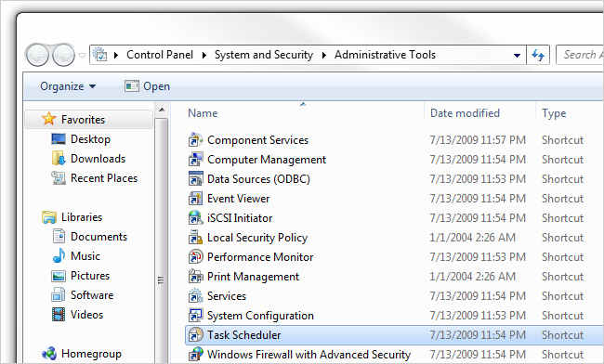The width and height of the screenshot is (604, 364).
Task: Click the Refresh icon beside address bar
Action: point(538,55)
